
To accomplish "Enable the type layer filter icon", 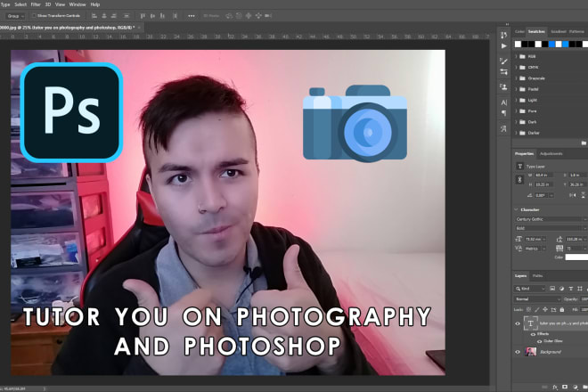I will pos(571,289).
